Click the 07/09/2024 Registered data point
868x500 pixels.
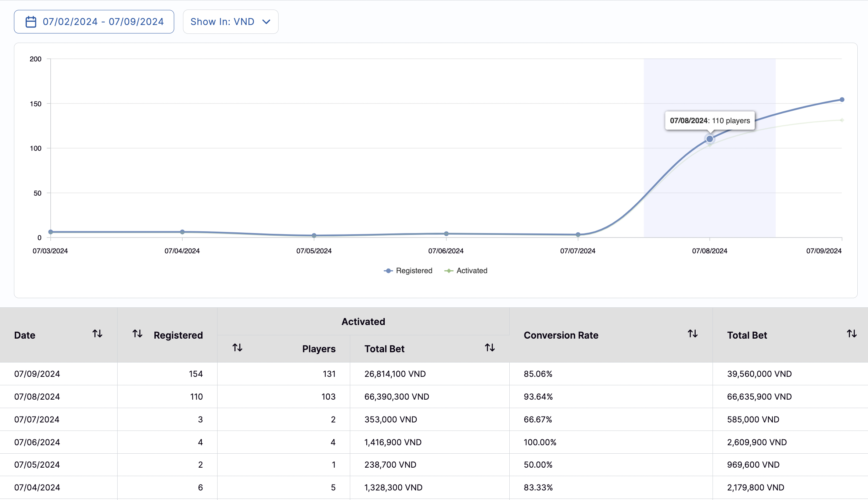[842, 100]
